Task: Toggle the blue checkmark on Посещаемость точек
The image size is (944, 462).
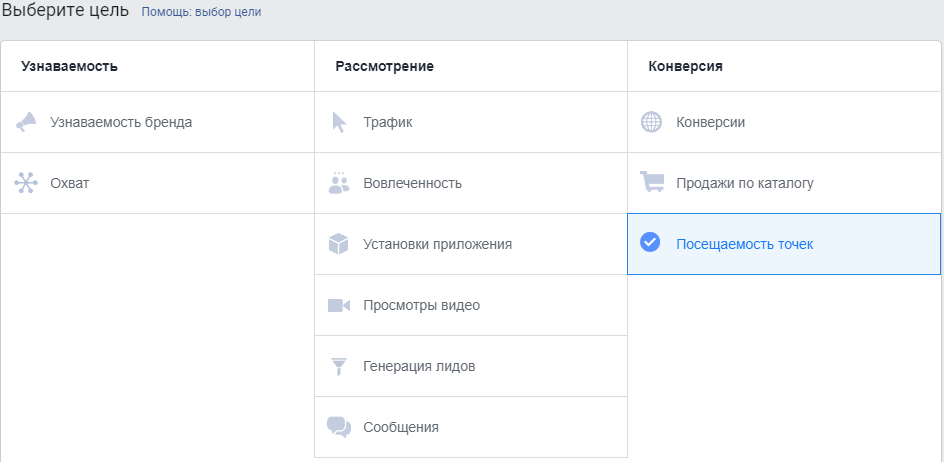Action: coord(650,243)
